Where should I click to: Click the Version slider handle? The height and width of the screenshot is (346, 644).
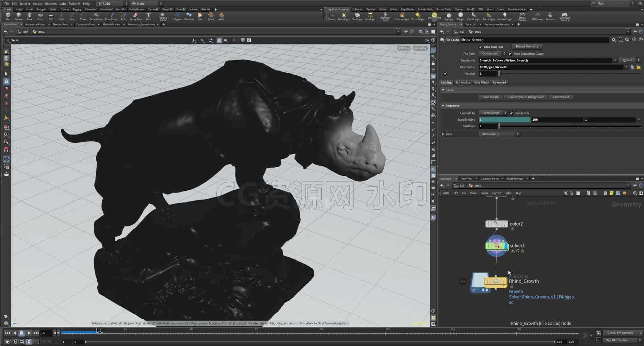499,74
